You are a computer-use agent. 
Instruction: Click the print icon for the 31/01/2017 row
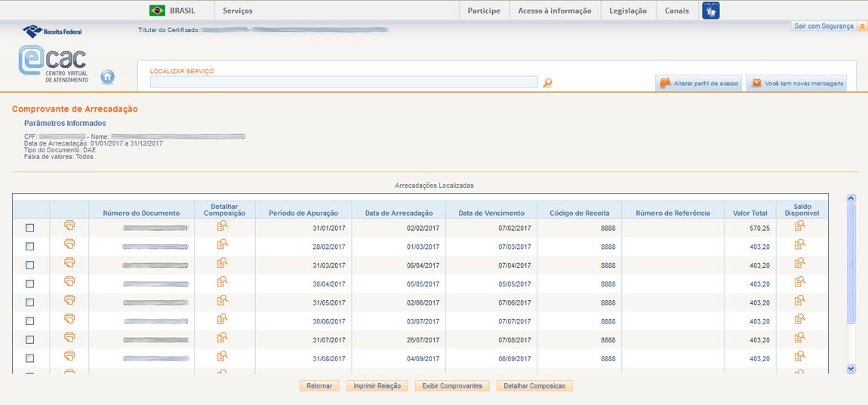click(x=69, y=226)
